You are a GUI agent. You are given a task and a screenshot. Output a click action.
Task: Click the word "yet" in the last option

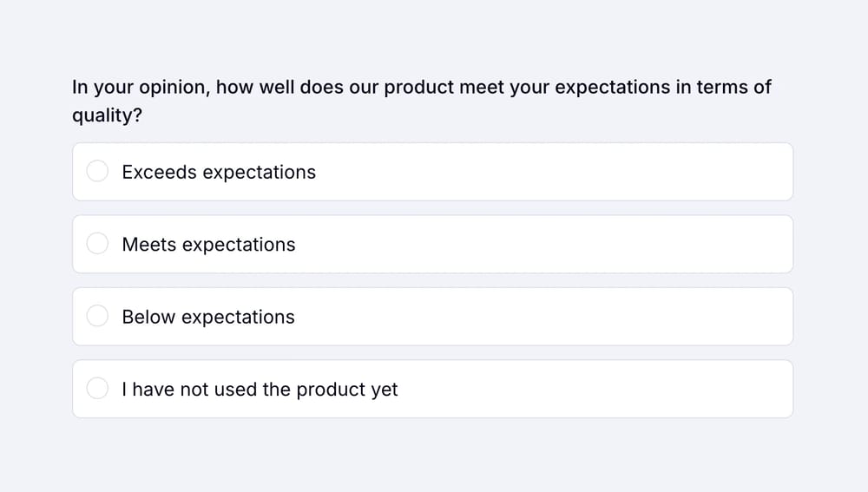tap(384, 390)
